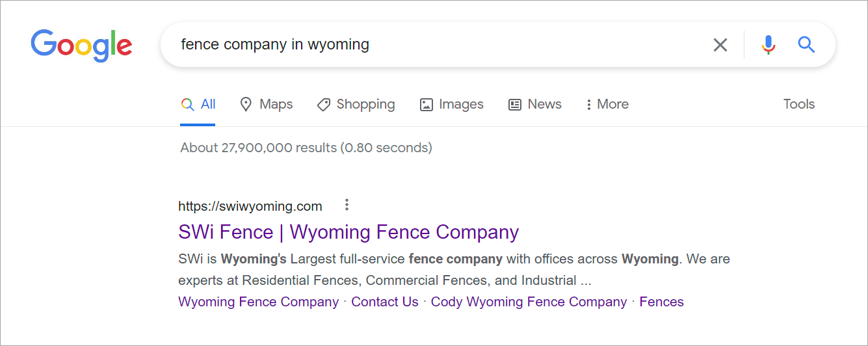Image resolution: width=868 pixels, height=346 pixels.
Task: Open SWi Fence | Wyoming Fence Company result
Action: tap(348, 232)
